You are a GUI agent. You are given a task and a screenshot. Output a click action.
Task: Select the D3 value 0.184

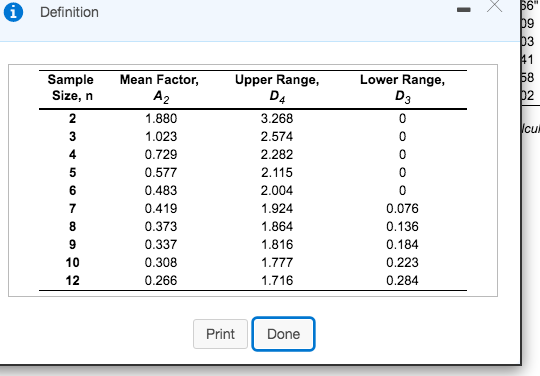click(x=402, y=244)
